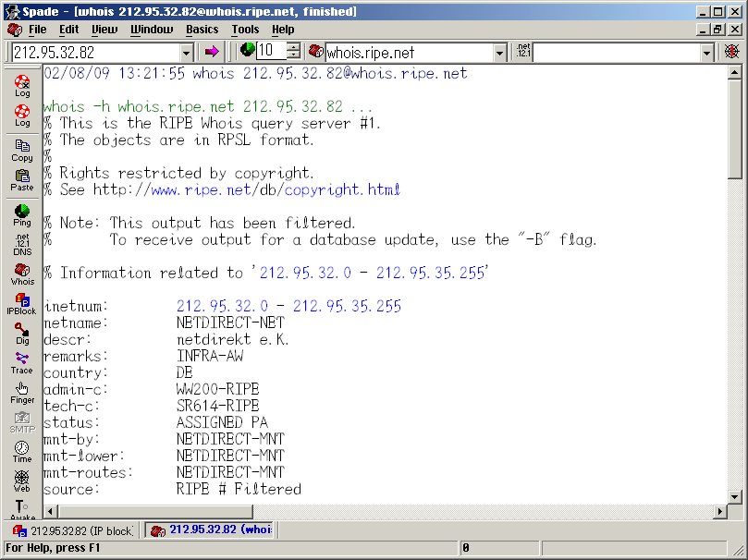Click into the 212.95.32.82 address field

point(96,53)
